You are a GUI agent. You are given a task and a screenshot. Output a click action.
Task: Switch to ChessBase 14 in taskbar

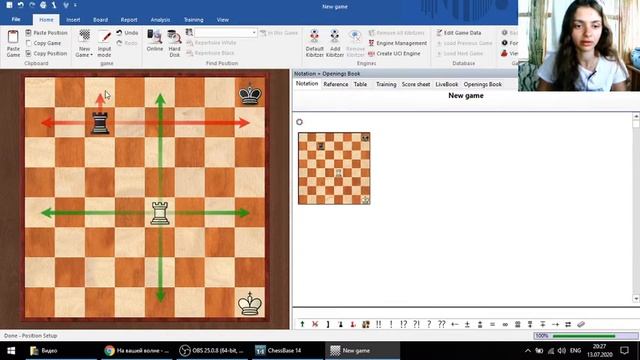279,351
